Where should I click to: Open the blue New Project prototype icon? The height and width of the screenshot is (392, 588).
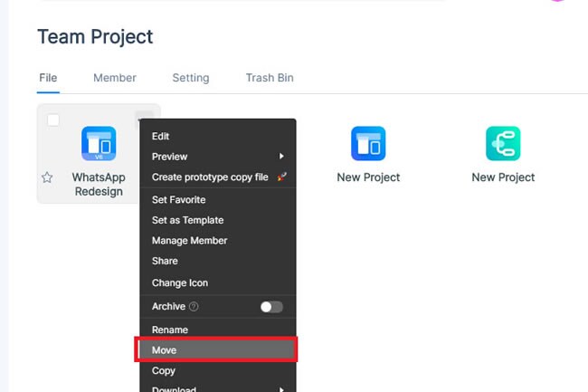(368, 143)
